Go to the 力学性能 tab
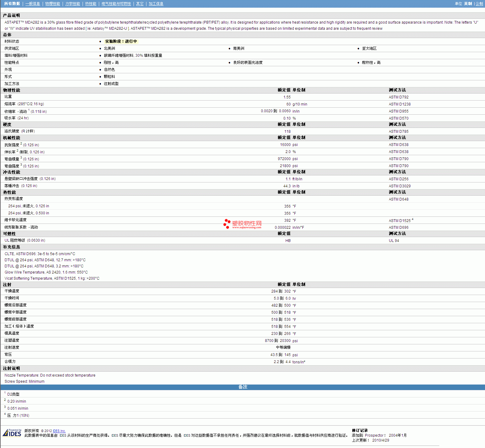Viewport: 485px width, 448px height. click(x=72, y=4)
